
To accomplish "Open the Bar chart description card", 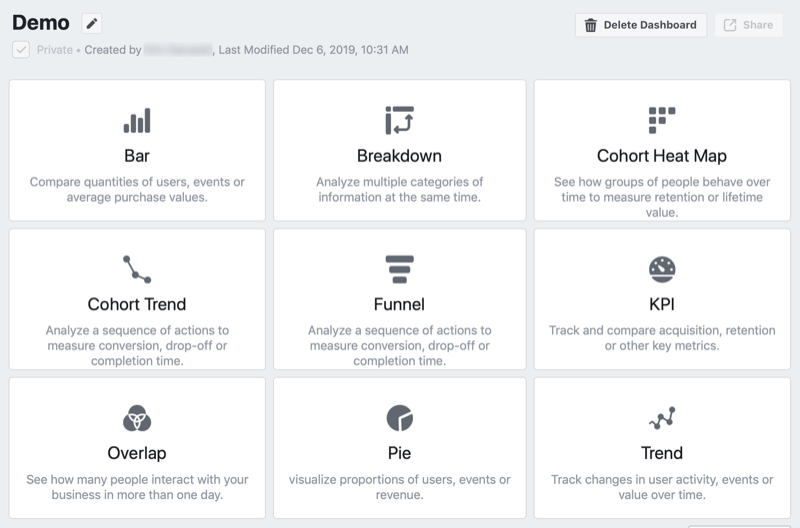I will click(137, 150).
